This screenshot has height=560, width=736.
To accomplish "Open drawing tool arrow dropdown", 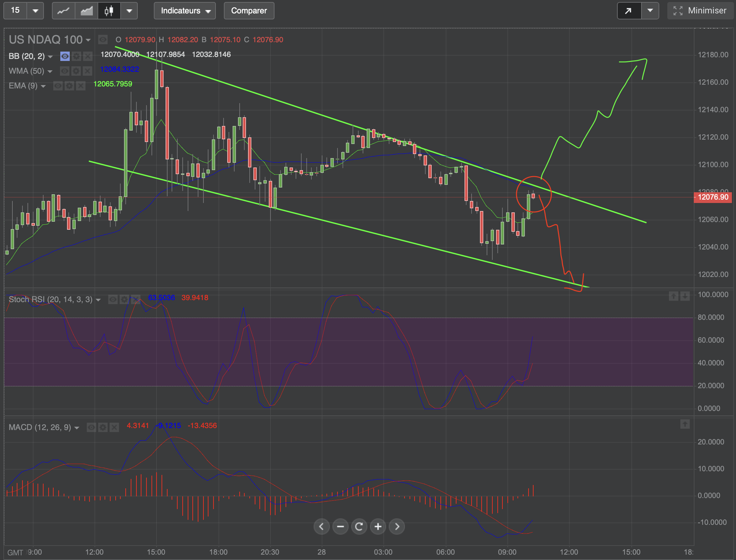I will point(650,11).
